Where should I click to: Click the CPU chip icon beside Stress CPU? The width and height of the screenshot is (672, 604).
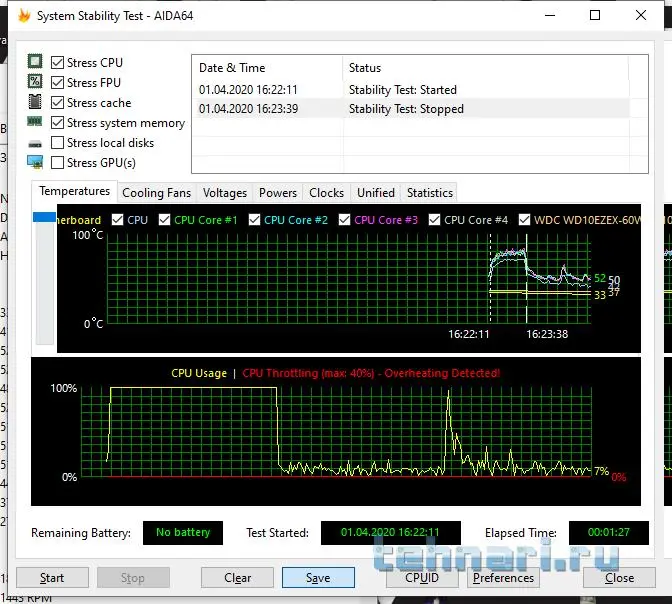pos(35,62)
